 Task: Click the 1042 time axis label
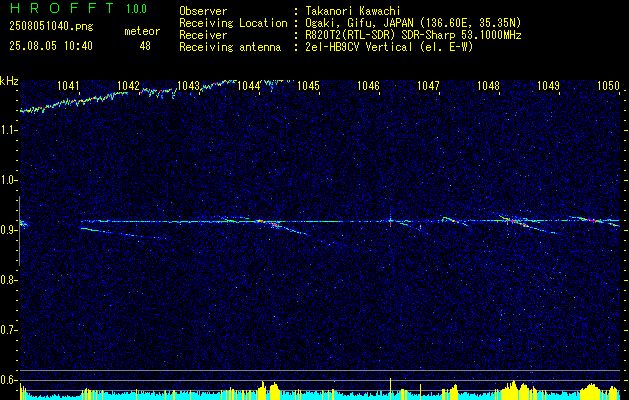point(128,85)
